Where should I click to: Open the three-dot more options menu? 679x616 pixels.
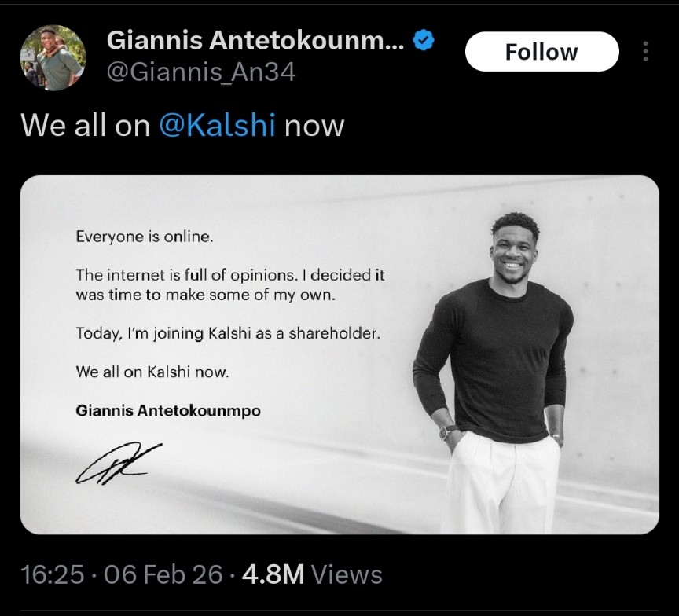[x=645, y=52]
